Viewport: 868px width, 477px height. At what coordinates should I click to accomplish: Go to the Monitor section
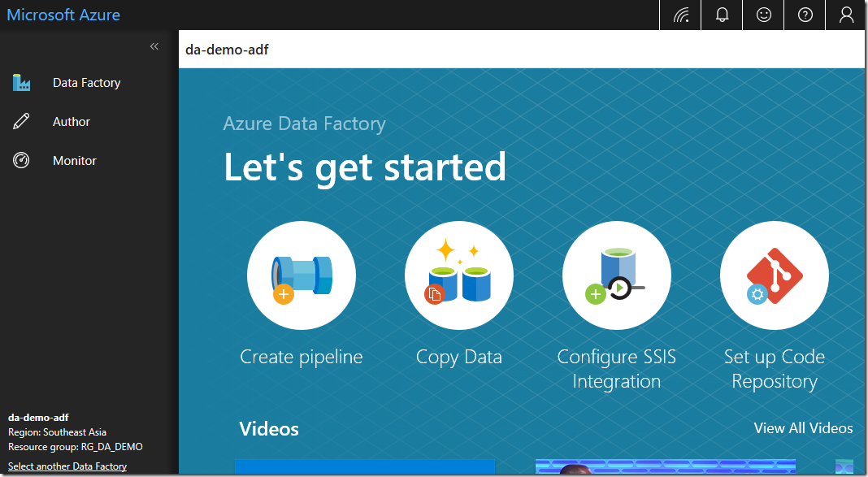(75, 161)
